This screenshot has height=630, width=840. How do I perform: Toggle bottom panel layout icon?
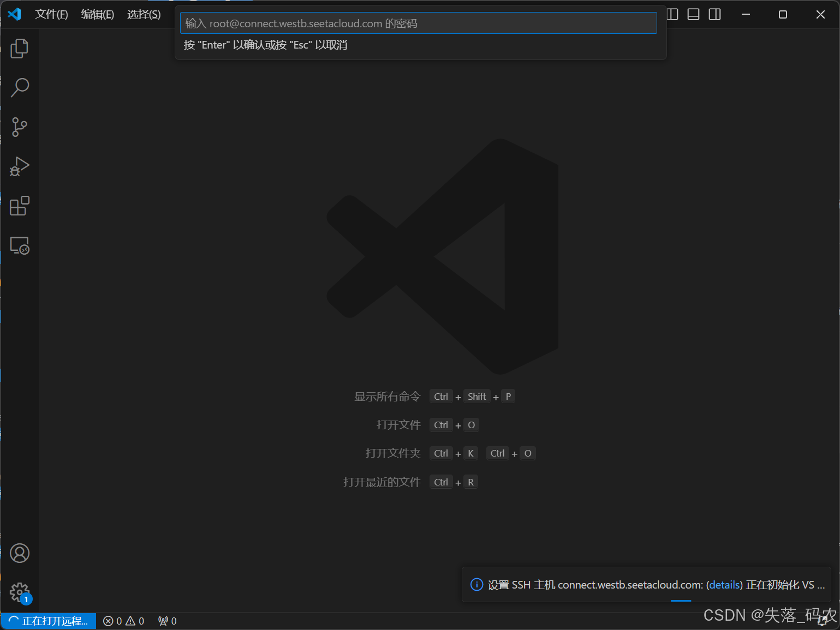pos(693,14)
